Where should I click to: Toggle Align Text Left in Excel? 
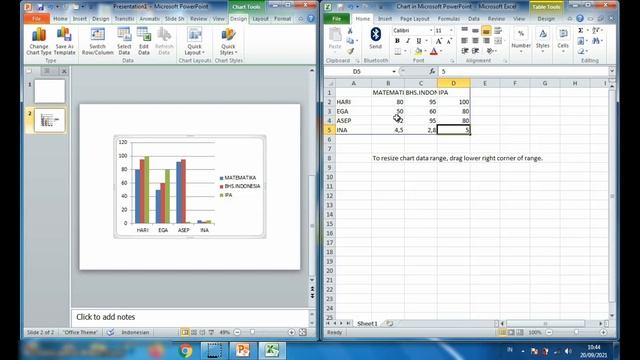pos(464,41)
